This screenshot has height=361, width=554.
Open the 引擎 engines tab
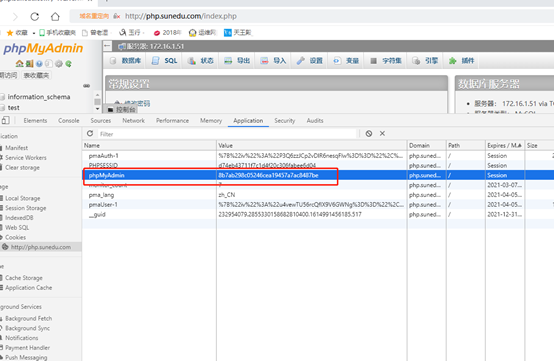point(425,61)
